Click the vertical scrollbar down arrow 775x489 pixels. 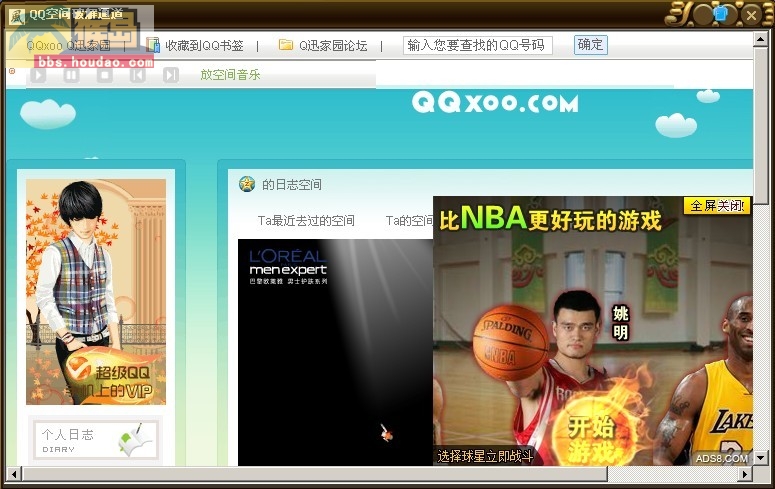(761, 458)
